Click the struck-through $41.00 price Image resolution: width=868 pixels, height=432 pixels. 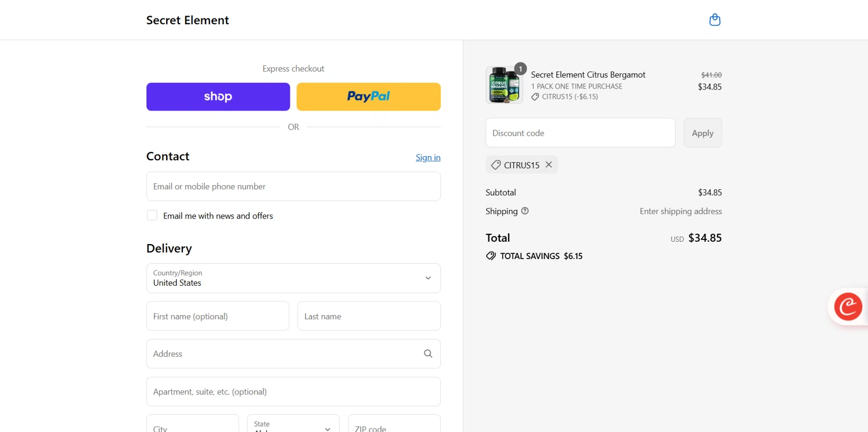click(711, 75)
